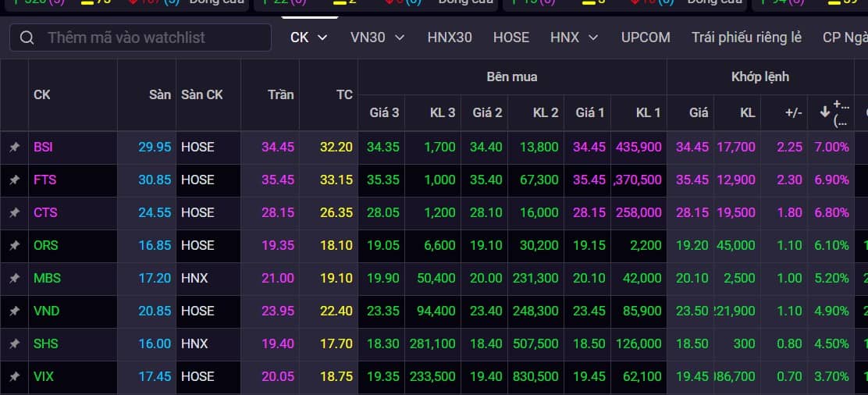This screenshot has height=395, width=868.
Task: Select the FTS ticker symbol
Action: click(x=44, y=180)
